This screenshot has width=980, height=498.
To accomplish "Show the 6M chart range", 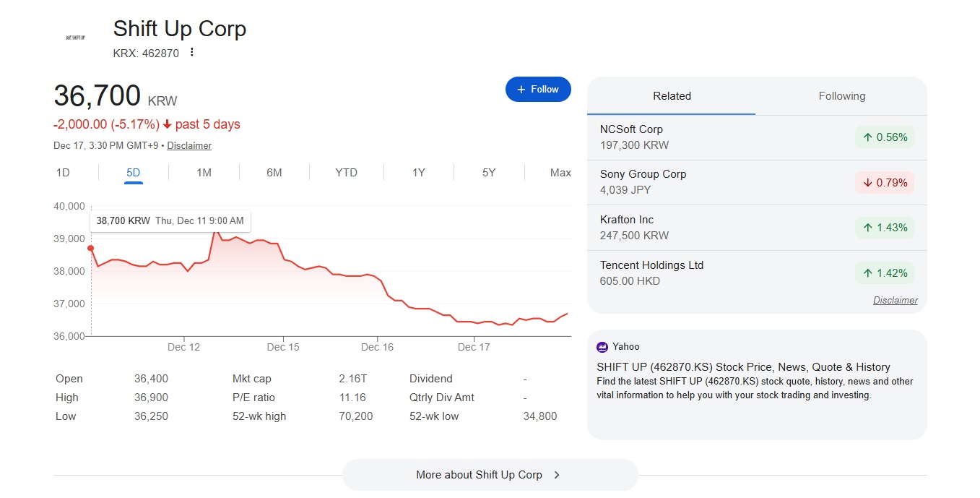I will tap(274, 173).
